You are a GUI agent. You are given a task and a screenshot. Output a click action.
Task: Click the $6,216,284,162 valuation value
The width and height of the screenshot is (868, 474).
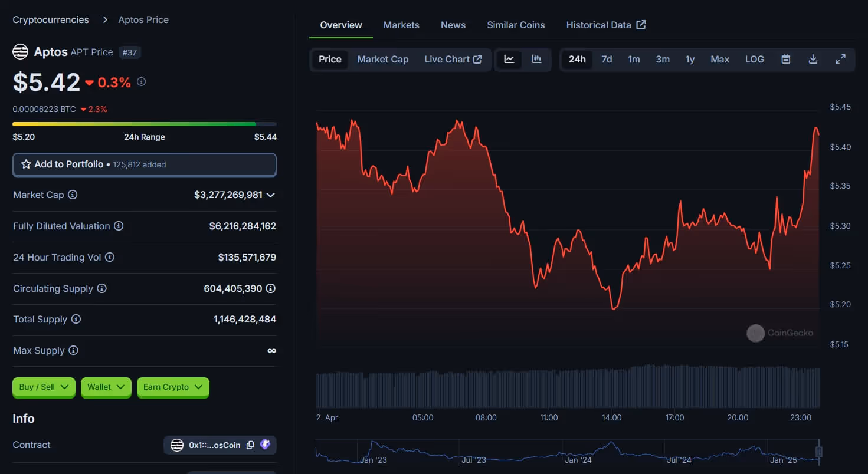click(243, 226)
